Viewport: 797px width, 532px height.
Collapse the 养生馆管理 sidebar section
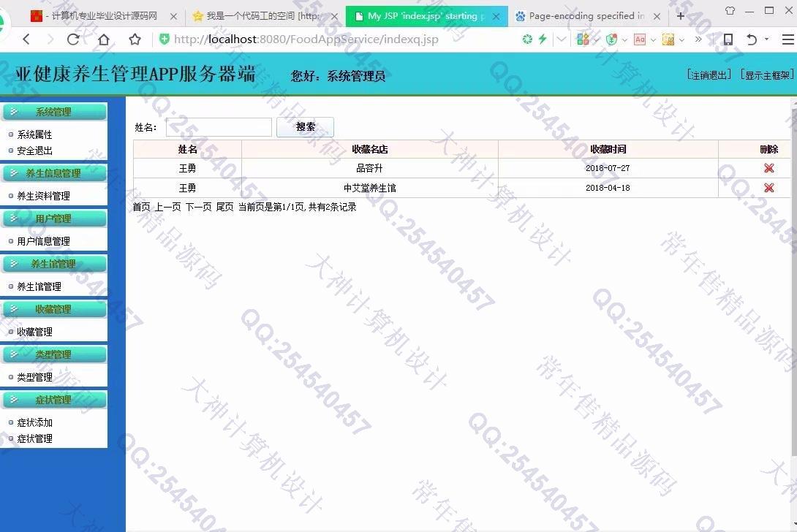coord(54,264)
